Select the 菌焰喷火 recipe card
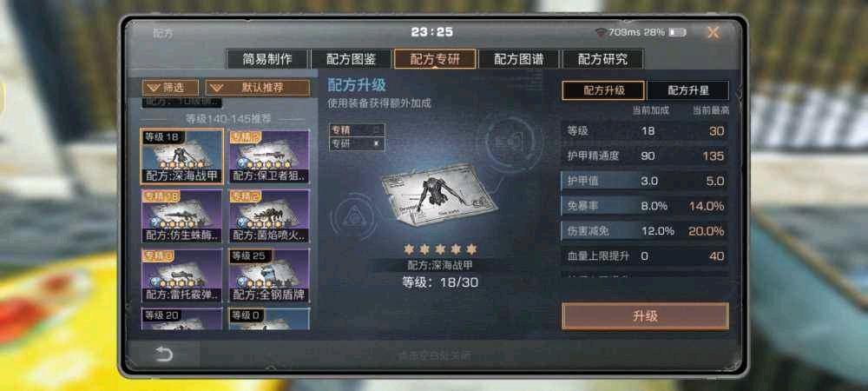Image resolution: width=868 pixels, height=391 pixels. click(x=270, y=216)
